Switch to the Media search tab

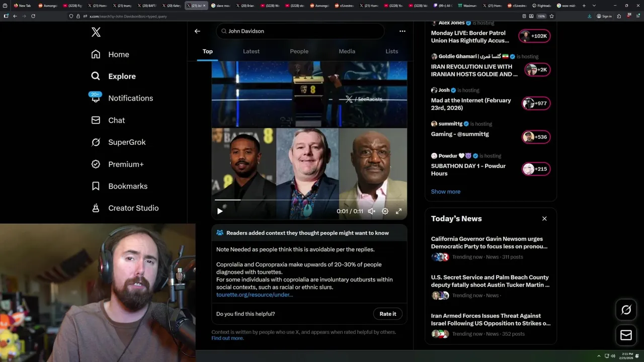[347, 51]
